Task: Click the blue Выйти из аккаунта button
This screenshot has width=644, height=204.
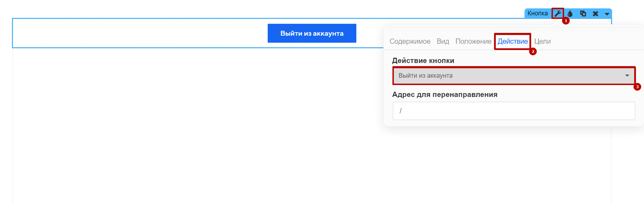Action: click(x=312, y=33)
